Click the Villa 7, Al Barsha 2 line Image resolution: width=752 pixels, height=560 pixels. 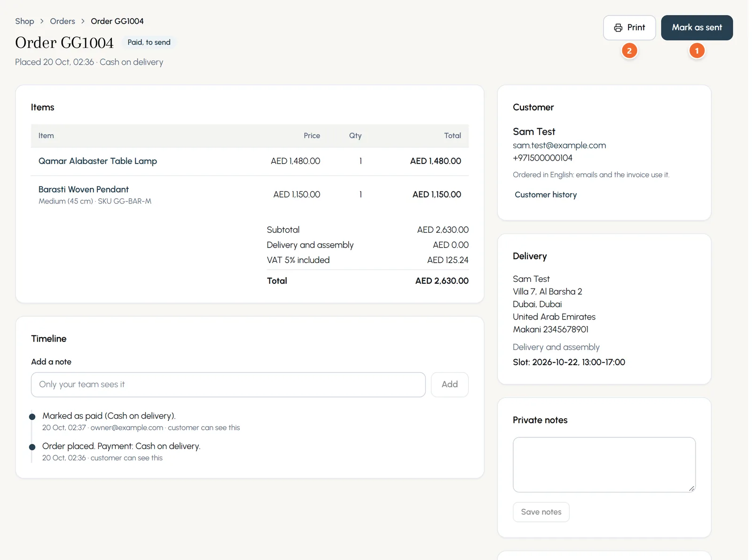tap(548, 291)
